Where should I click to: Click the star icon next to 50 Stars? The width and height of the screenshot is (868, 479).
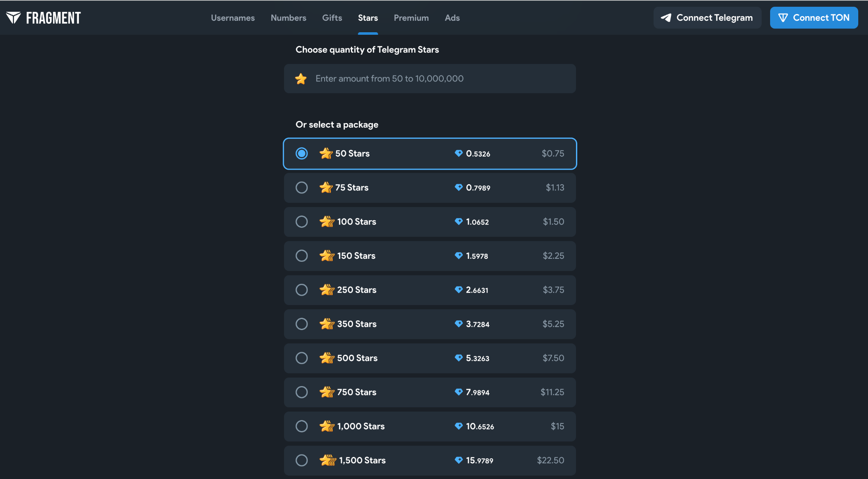326,153
